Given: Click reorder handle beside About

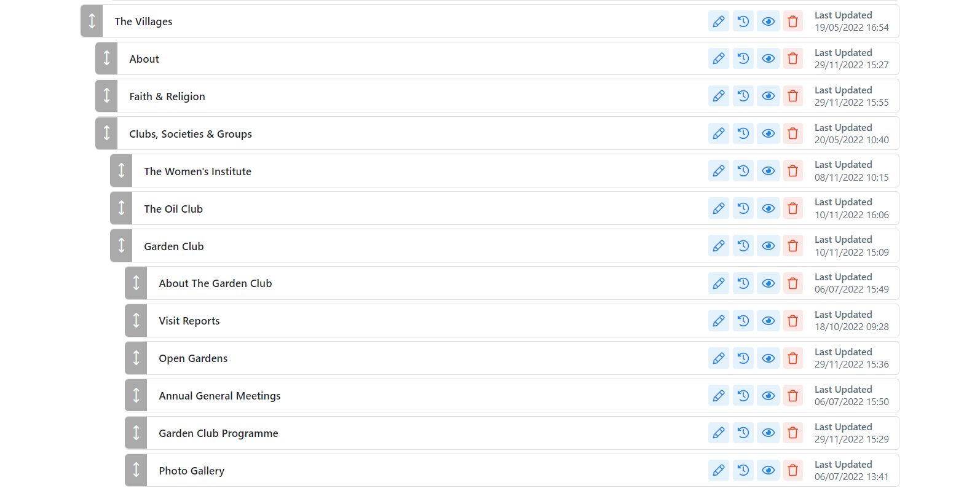Looking at the screenshot, I should pos(106,59).
